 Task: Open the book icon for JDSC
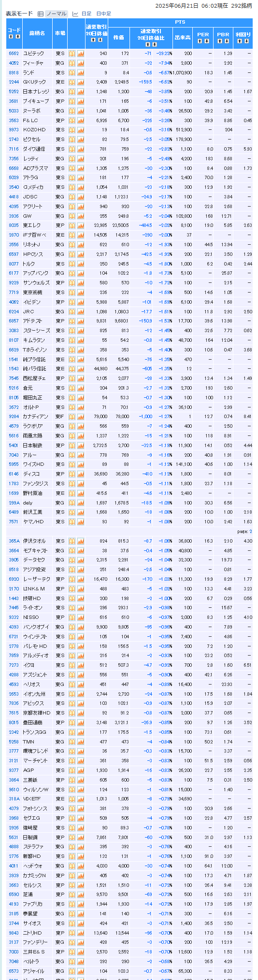point(72,197)
